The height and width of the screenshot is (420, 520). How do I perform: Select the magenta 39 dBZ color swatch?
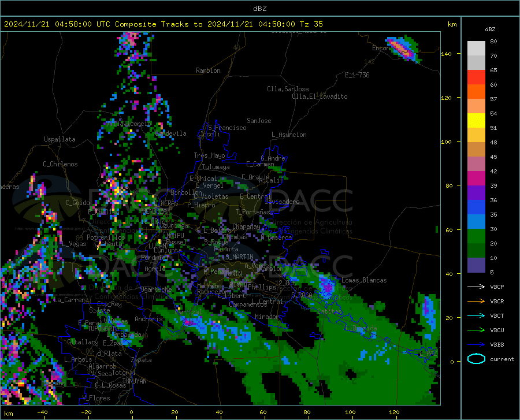tap(476, 179)
